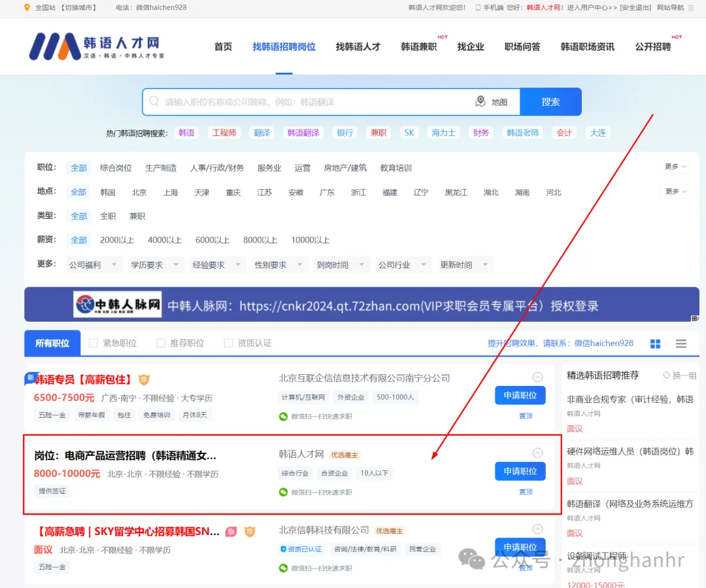Check the 紧急职位 checkbox
The image size is (706, 588).
click(x=93, y=343)
